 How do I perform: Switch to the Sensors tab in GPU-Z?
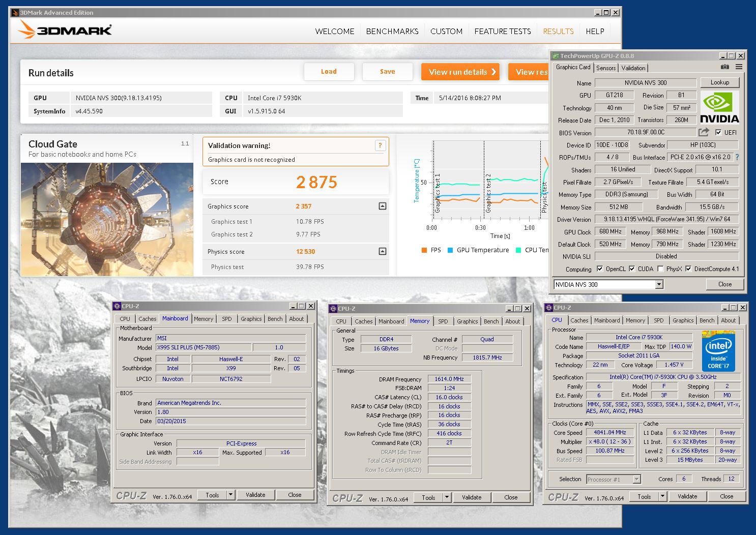click(606, 68)
